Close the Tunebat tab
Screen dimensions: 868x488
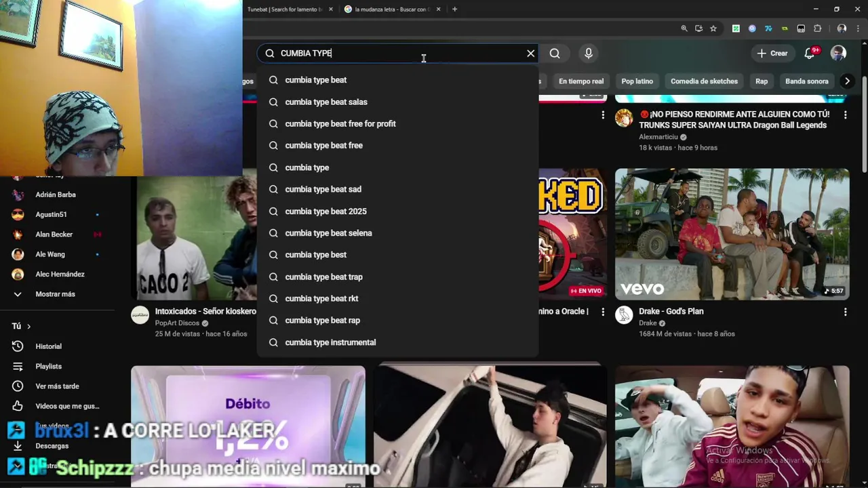tap(331, 9)
